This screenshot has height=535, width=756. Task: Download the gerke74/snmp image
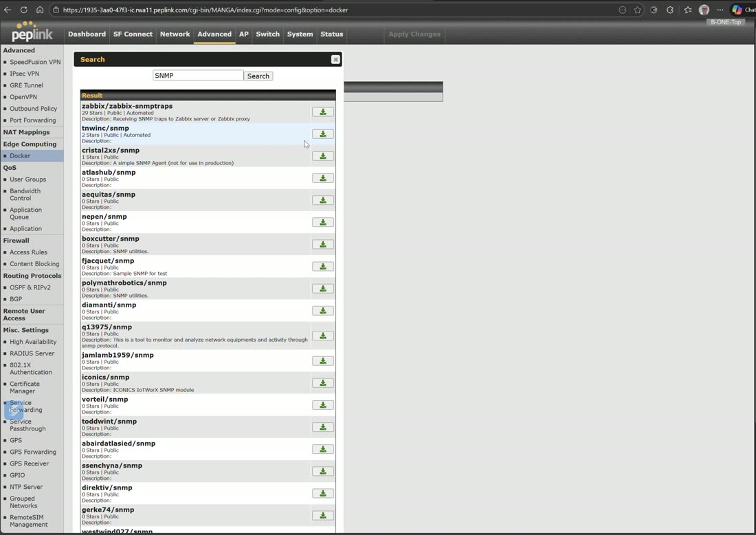click(x=322, y=516)
